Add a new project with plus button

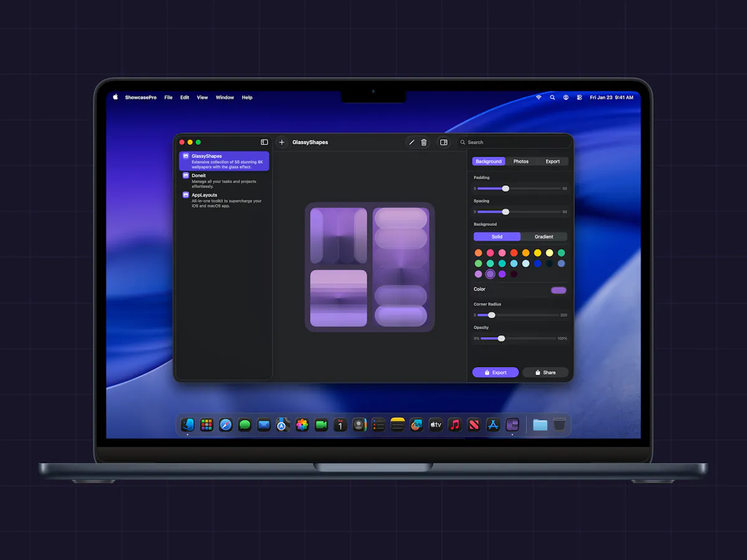click(x=281, y=142)
